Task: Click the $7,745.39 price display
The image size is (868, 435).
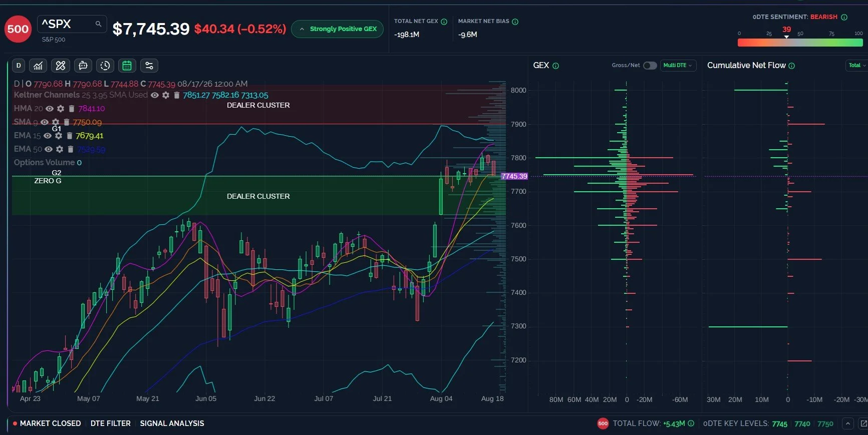Action: coord(151,29)
